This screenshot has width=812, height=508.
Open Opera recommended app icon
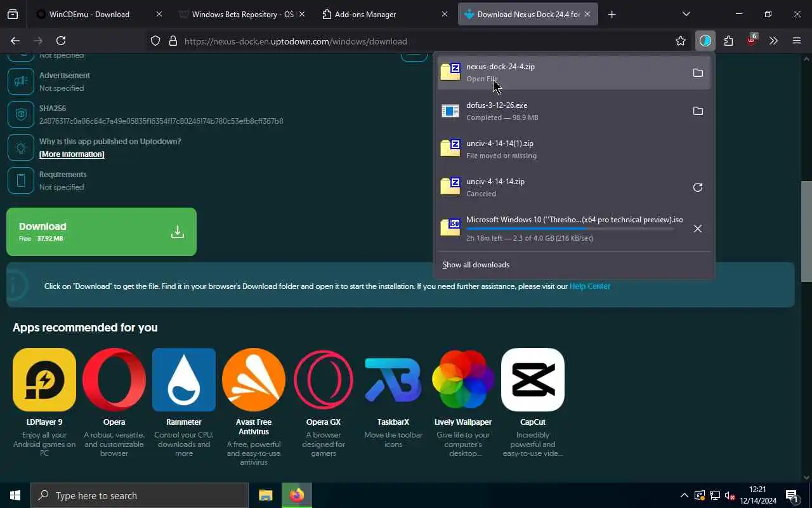114,380
